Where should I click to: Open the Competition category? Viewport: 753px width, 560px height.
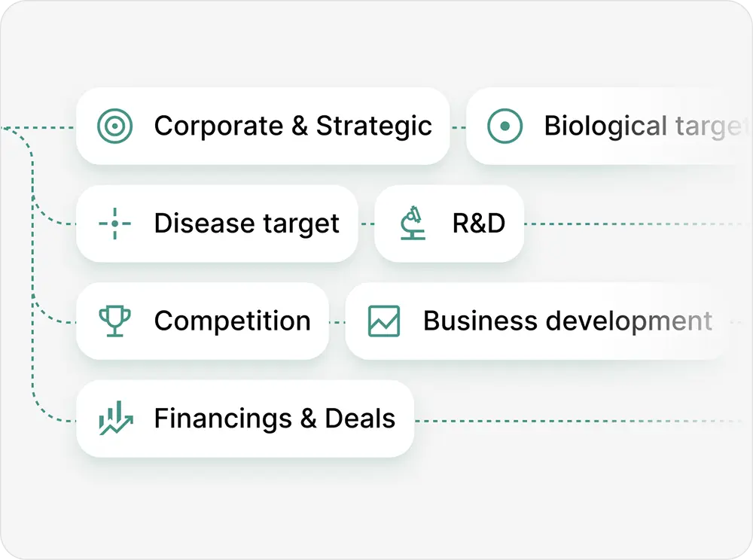(232, 321)
